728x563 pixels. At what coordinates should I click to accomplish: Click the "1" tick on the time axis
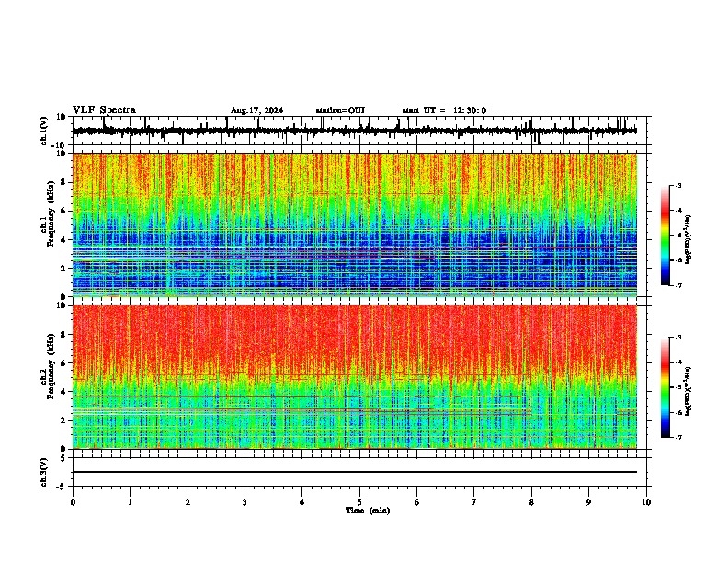[130, 502]
